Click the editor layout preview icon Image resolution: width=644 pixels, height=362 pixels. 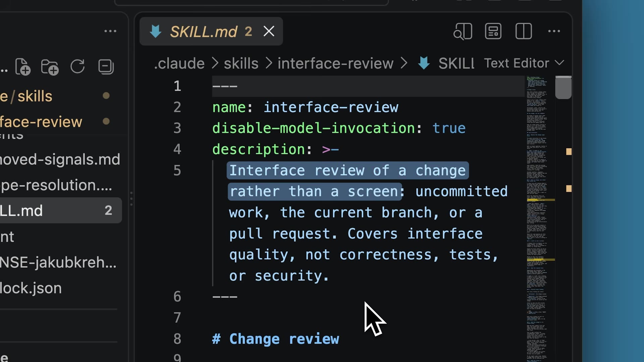493,31
